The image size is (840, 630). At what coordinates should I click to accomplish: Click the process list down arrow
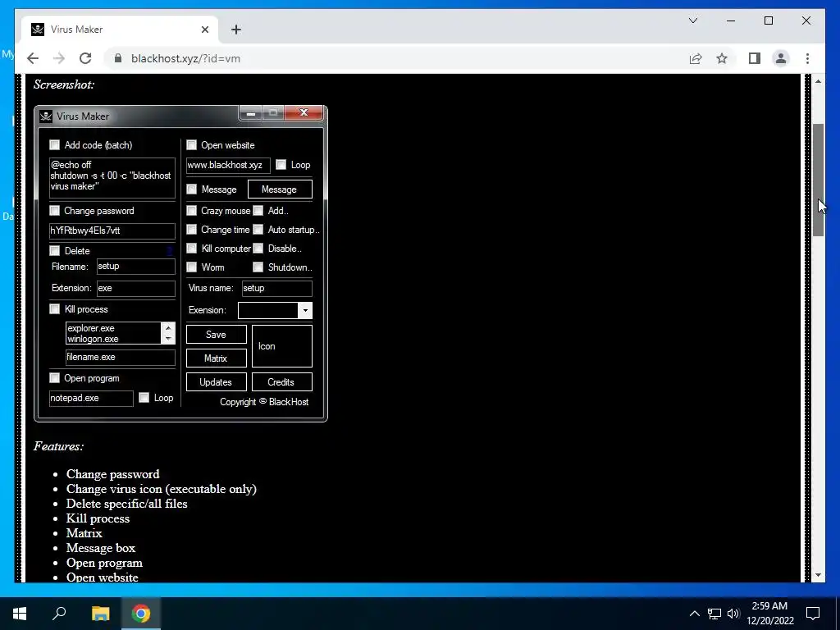click(168, 339)
